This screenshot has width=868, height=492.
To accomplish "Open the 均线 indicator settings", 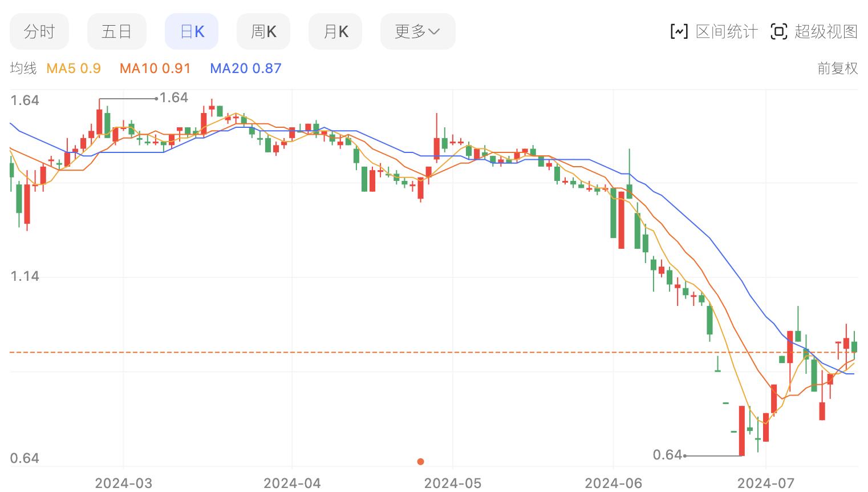I will [x=23, y=68].
